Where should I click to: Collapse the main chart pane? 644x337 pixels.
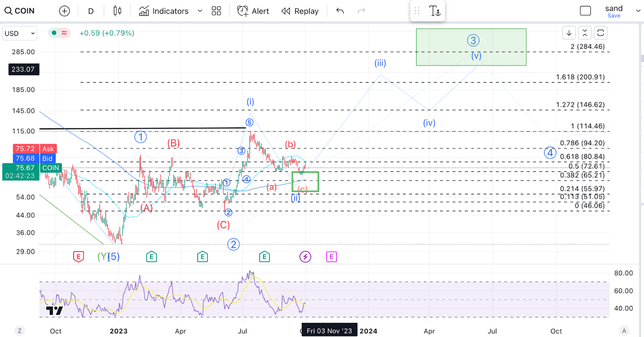(585, 33)
